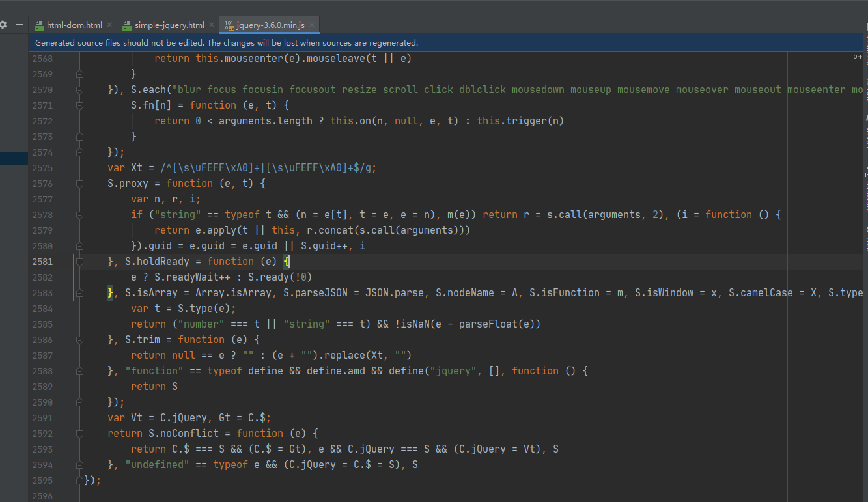Click line number 2575 in the gutter
Screen dimensions: 868x502
pyautogui.click(x=42, y=168)
